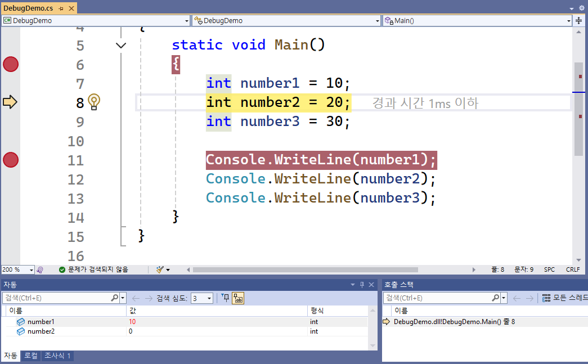
Task: Switch to the 로컬 tab
Action: pyautogui.click(x=30, y=356)
